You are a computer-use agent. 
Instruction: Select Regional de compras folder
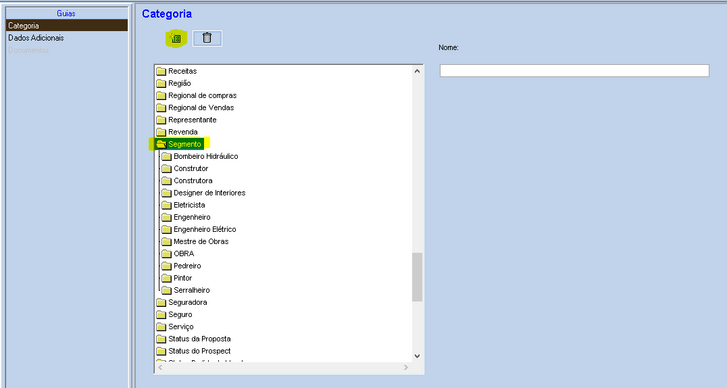point(202,95)
